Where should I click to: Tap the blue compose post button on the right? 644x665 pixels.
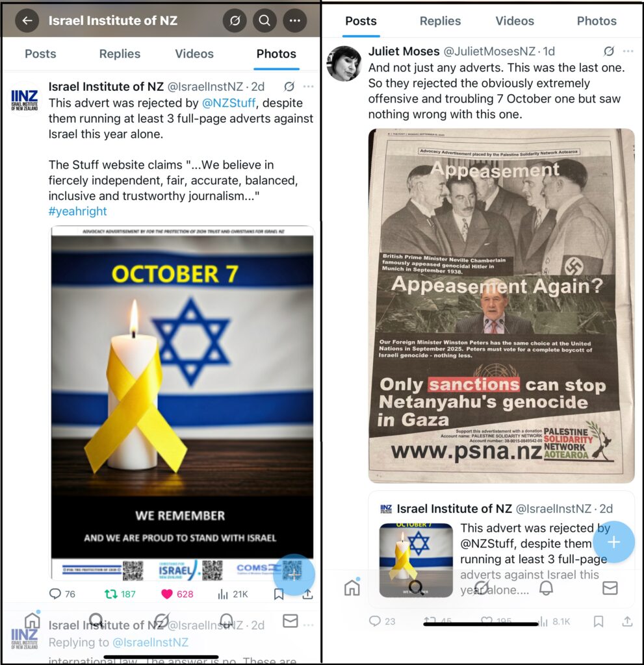pyautogui.click(x=614, y=542)
